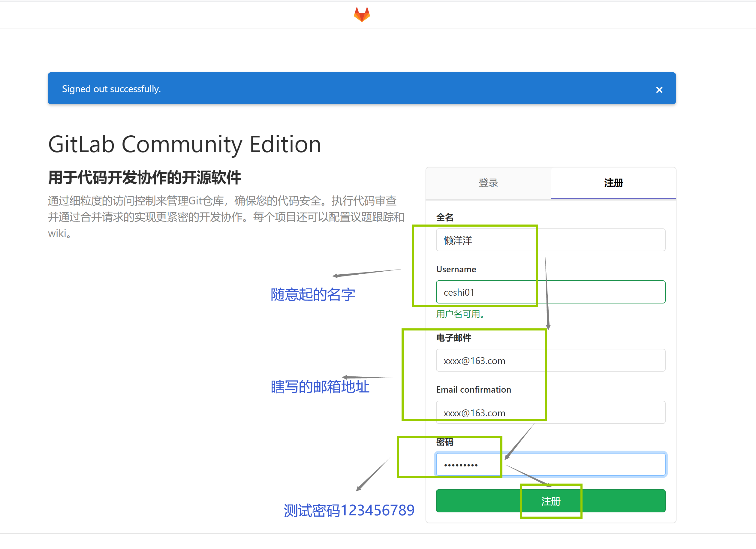
Task: Click the 用于代码开发协作的开源软件 subheading
Action: click(145, 177)
